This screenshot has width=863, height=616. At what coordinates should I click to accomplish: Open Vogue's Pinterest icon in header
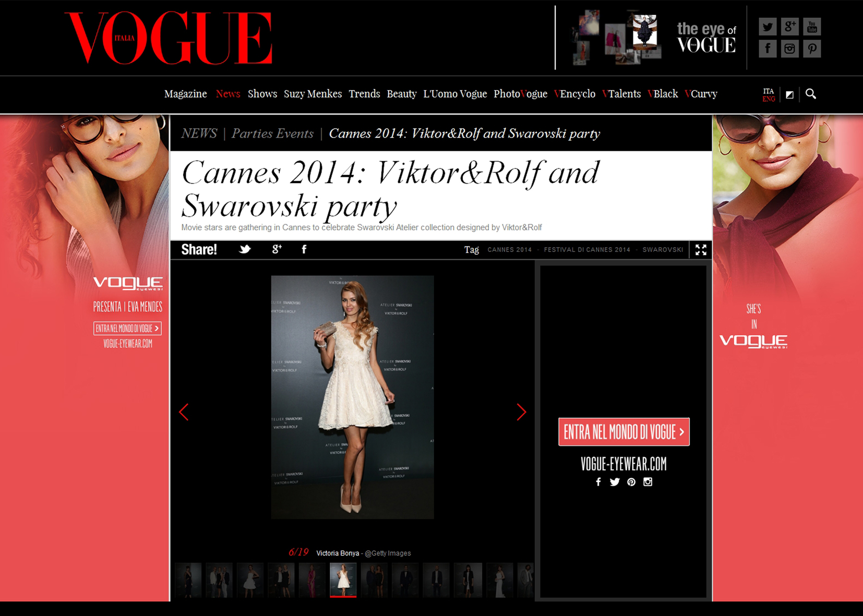[x=812, y=49]
